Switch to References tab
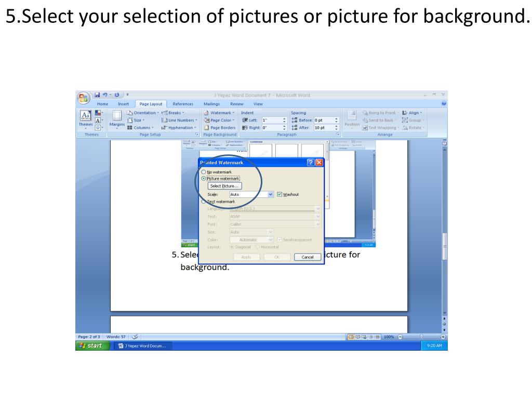Screen dimensions: 532x399 click(x=182, y=104)
